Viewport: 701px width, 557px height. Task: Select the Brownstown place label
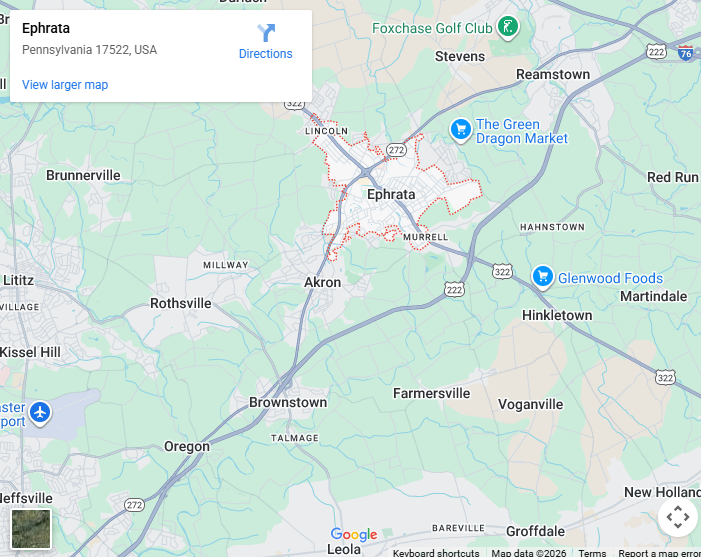point(288,402)
